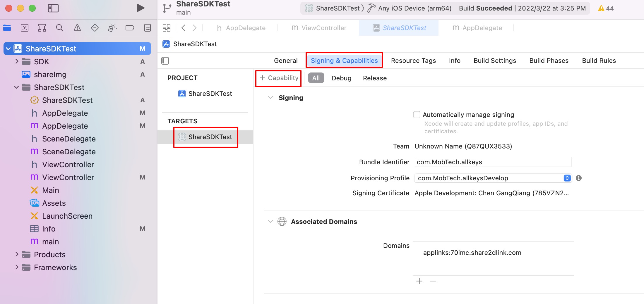Screen dimensions: 644x304
Task: Add a new Capability
Action: tap(279, 78)
